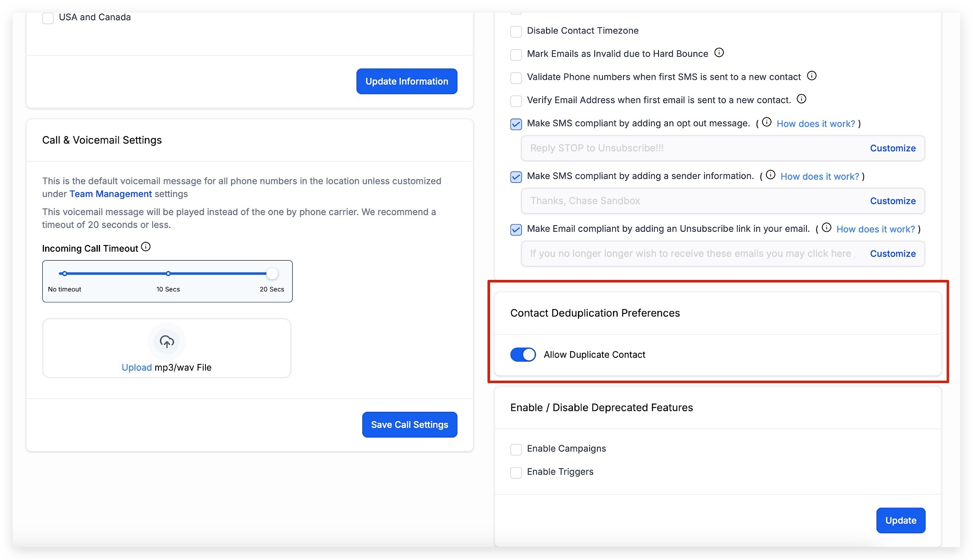Enable the Enable Campaigns checkbox
This screenshot has width=973, height=560.
(516, 450)
